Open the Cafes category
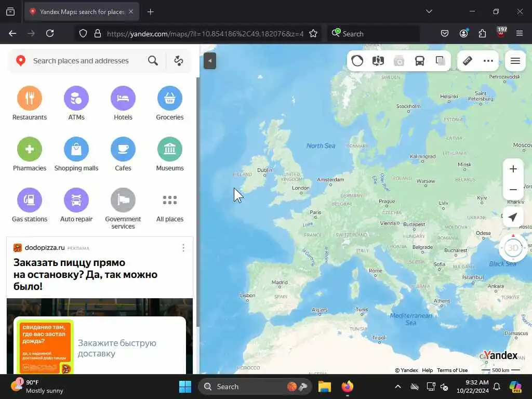Screen dimensions: 532x399 [x=123, y=154]
